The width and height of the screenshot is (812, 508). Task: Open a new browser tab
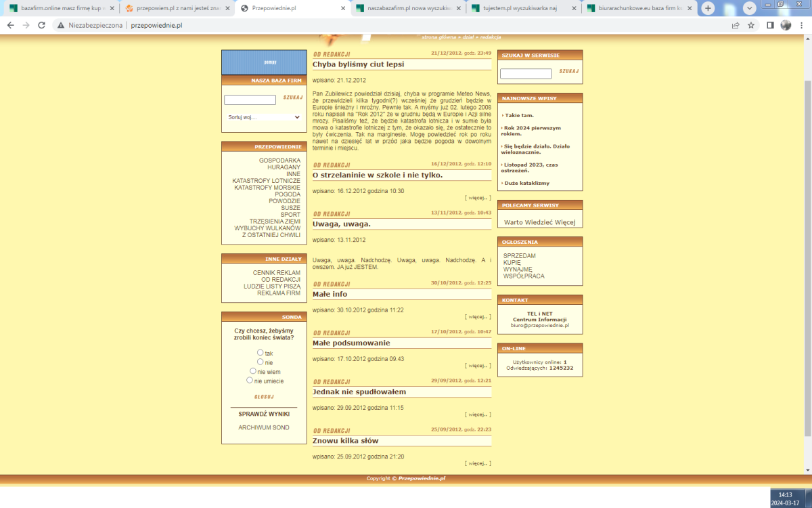(708, 8)
